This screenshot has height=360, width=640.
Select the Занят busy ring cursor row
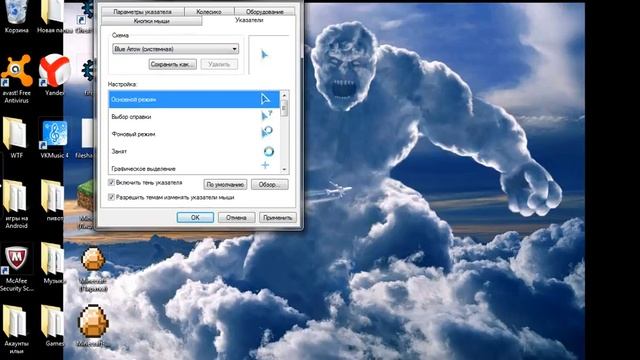194,151
